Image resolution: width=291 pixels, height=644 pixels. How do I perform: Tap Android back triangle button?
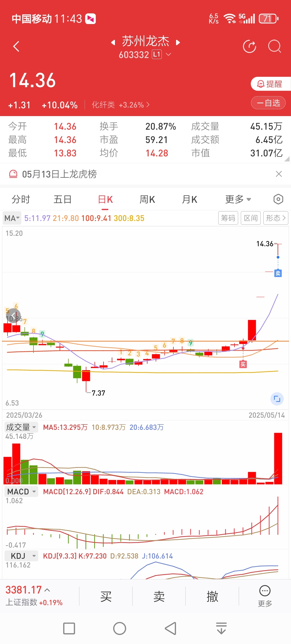click(171, 628)
